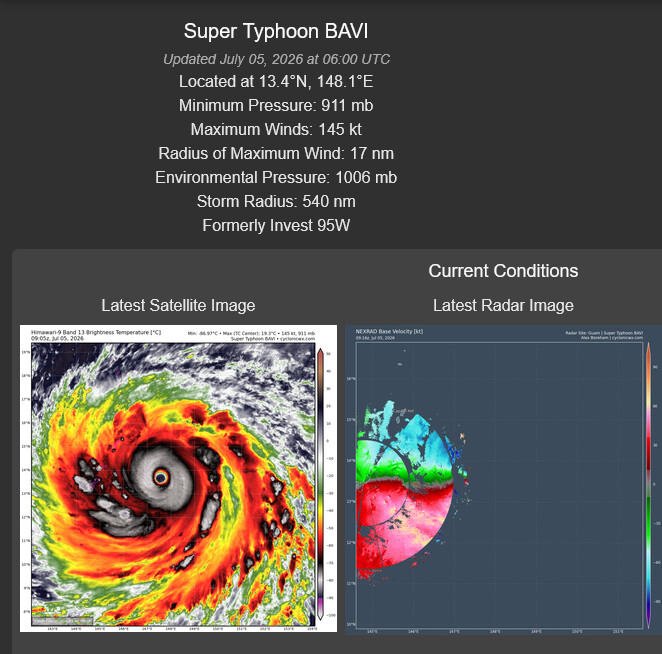Open the NEXRAD base velocity radar image

[x=503, y=480]
